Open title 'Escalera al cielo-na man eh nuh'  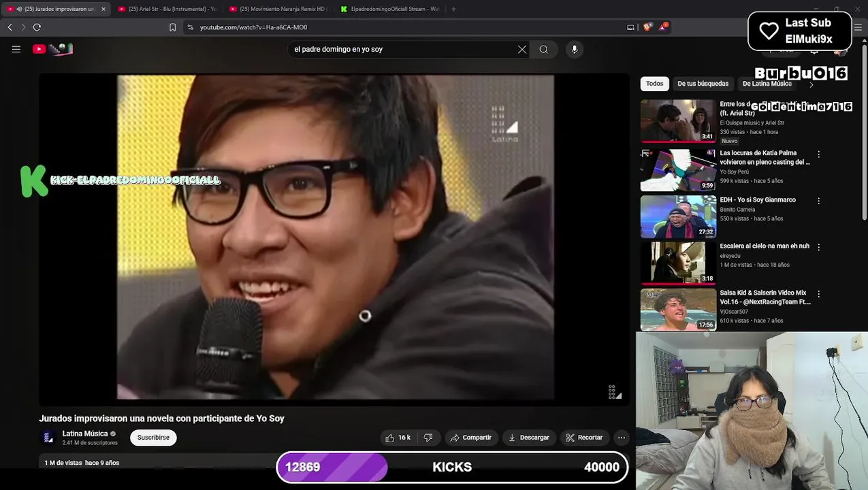765,246
